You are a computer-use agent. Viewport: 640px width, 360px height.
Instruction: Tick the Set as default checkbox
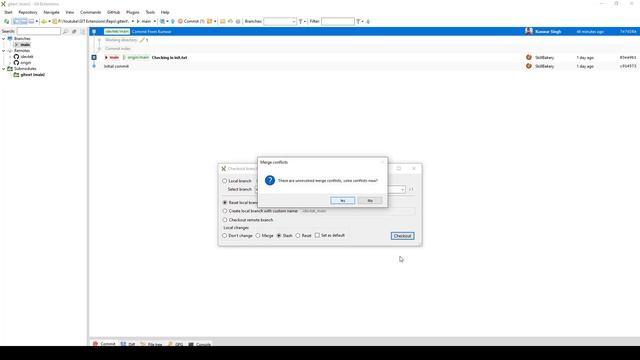[x=317, y=235]
